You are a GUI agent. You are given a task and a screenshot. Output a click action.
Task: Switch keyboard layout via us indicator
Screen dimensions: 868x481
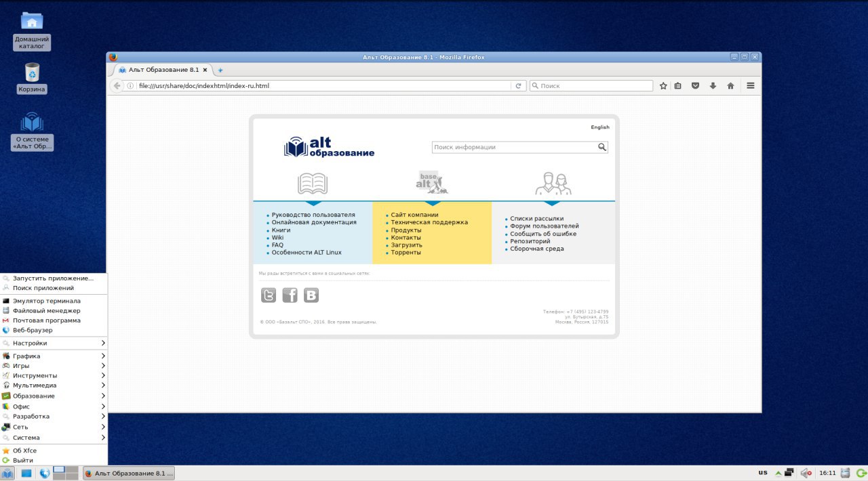(763, 472)
